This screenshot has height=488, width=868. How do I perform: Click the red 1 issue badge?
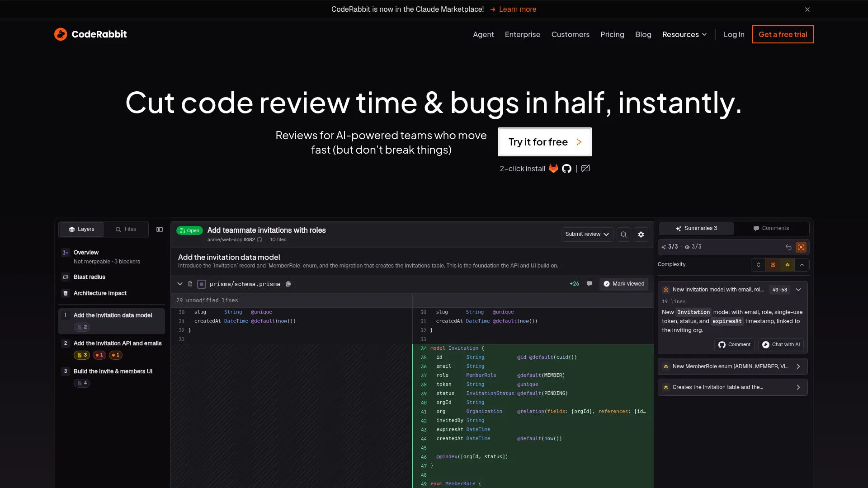tap(99, 355)
